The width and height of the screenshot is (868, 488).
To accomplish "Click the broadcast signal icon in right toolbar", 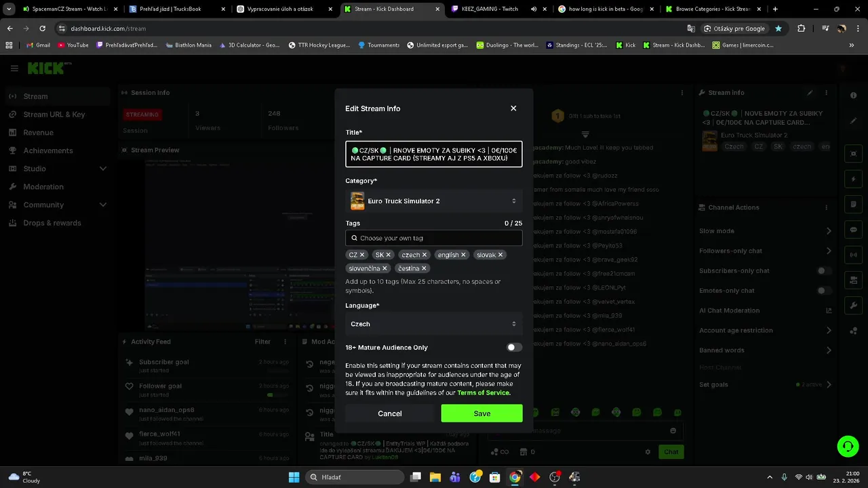I will click(x=854, y=255).
